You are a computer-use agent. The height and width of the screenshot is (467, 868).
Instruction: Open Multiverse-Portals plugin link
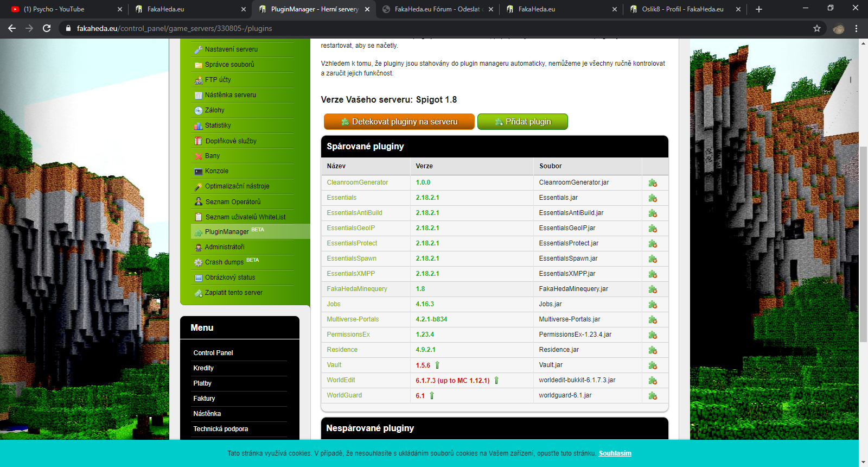[x=353, y=319]
